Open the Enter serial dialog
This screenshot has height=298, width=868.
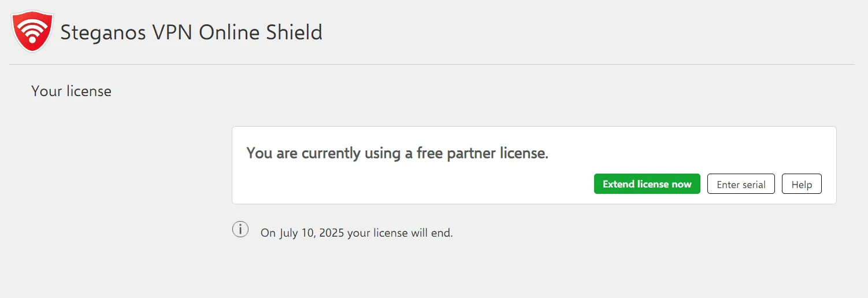click(x=741, y=184)
